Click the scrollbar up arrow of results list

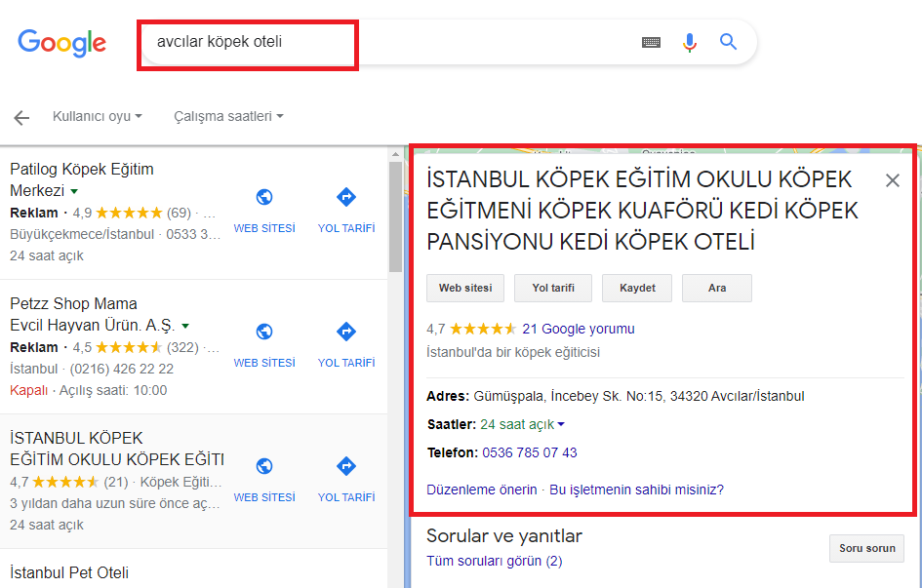[x=395, y=154]
